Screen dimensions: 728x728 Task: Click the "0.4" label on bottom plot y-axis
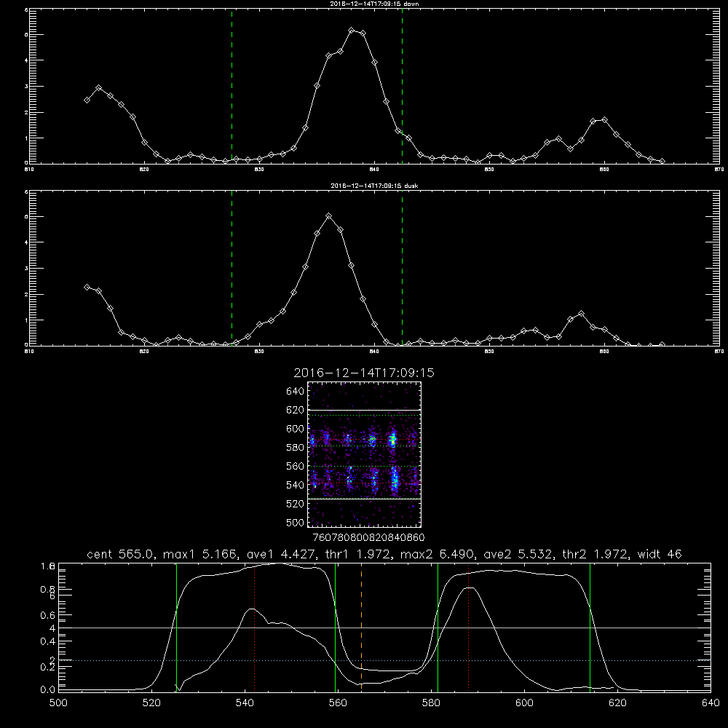click(48, 641)
